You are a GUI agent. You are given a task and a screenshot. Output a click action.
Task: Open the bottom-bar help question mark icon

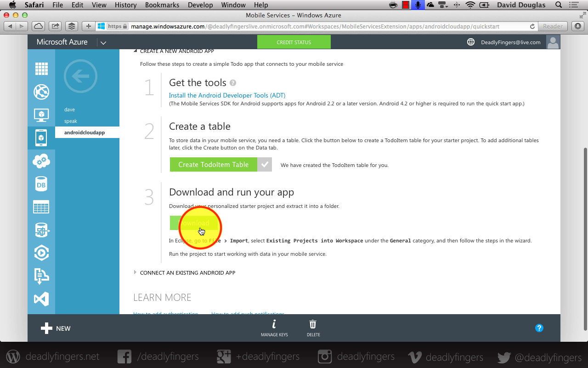(x=539, y=328)
